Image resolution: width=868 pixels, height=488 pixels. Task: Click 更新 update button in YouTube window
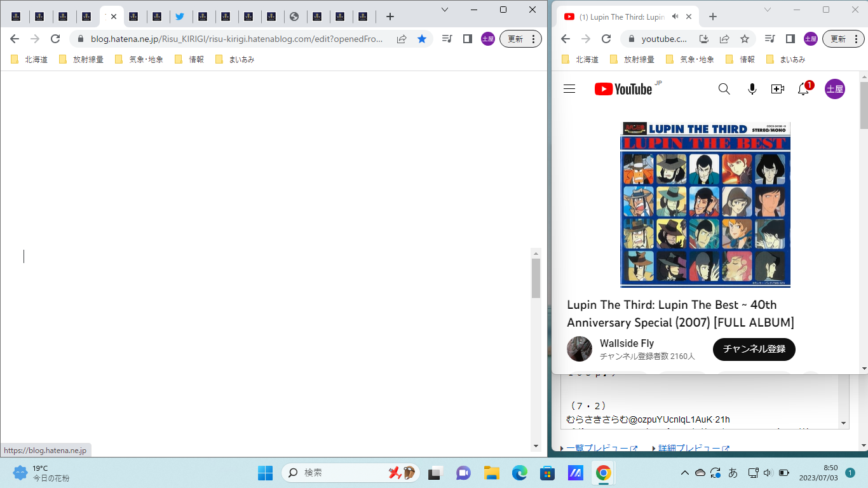pos(844,39)
